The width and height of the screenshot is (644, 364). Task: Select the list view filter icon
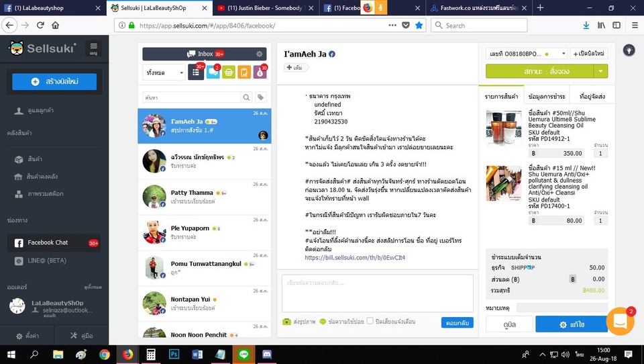[x=196, y=72]
